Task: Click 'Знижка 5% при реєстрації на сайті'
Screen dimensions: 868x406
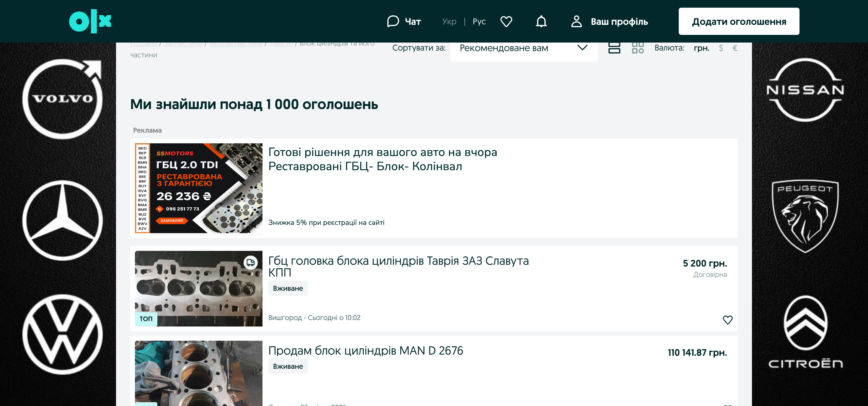Action: (326, 223)
